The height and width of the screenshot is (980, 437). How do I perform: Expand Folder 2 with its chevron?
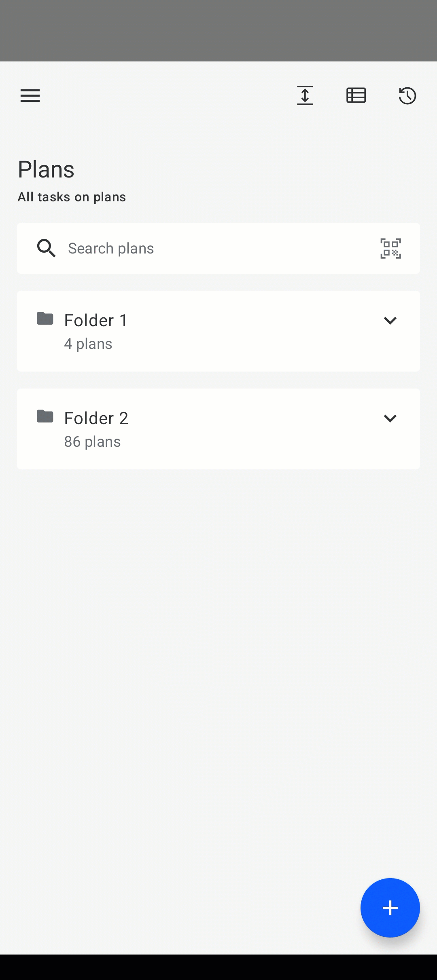390,418
